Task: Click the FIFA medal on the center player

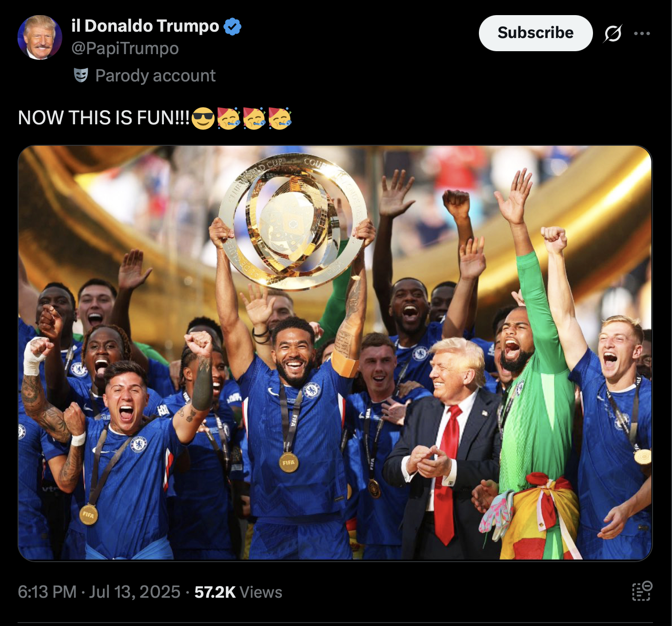Action: pos(288,462)
